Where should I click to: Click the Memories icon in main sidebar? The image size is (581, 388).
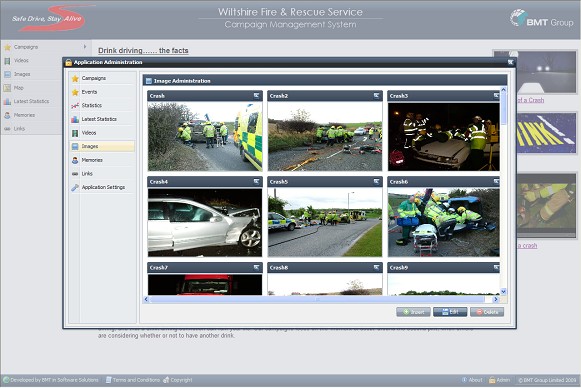(7, 115)
